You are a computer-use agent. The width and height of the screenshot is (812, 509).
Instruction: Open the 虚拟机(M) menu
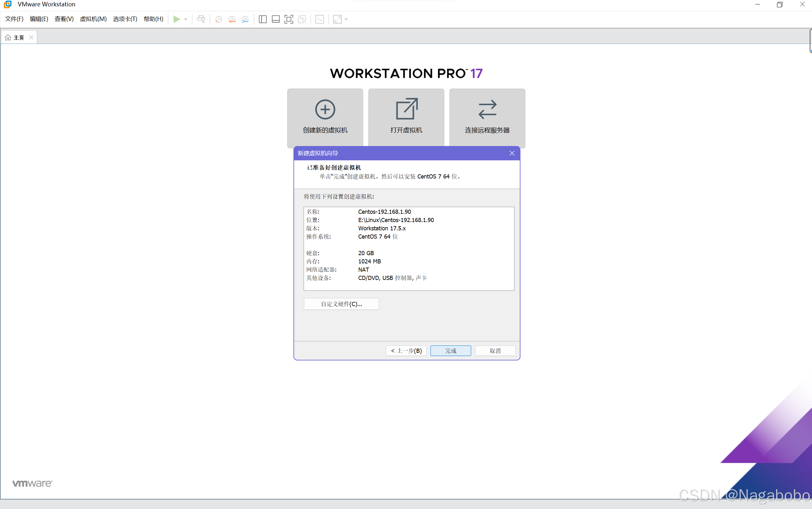[93, 19]
